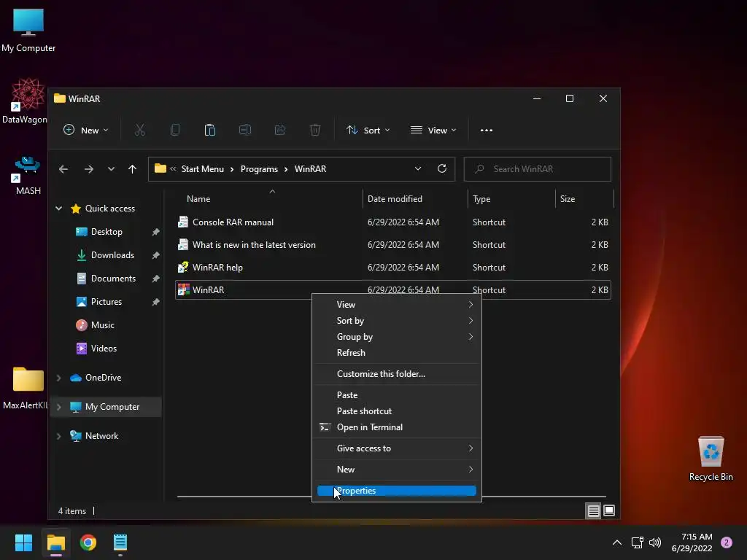Select the MASH desktop shortcut
747x560 pixels.
point(28,176)
